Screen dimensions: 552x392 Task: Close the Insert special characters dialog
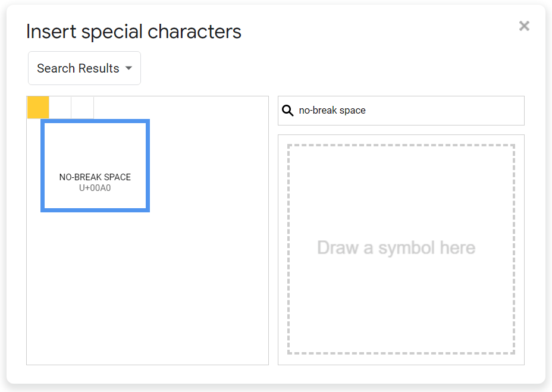tap(524, 26)
